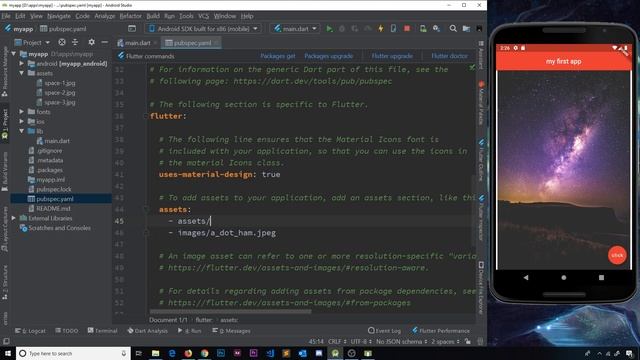Open Build menu

click(x=153, y=16)
